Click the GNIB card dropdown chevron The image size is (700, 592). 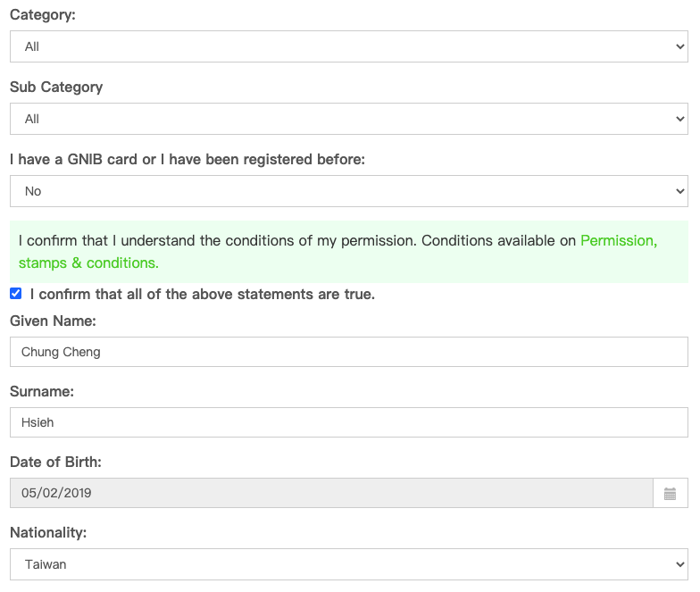(680, 191)
